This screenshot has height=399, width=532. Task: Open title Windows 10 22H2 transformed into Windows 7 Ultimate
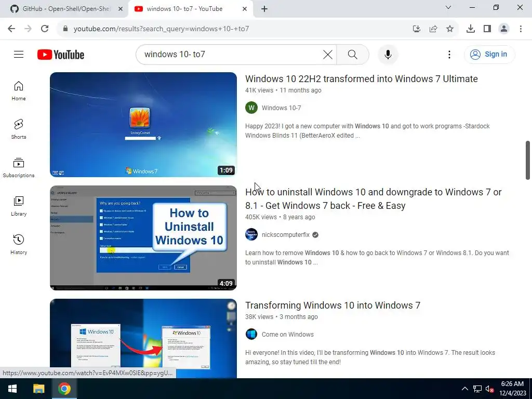362,79
